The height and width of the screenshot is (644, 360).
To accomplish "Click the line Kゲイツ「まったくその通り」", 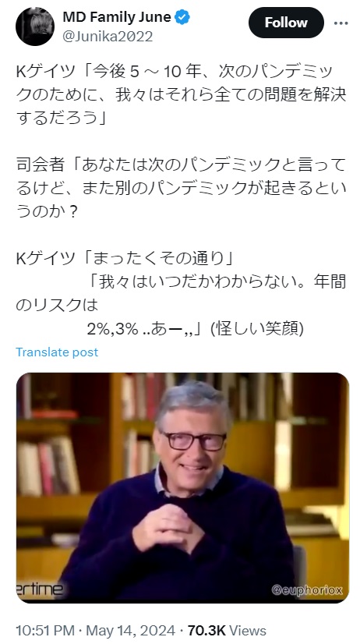I will (125, 258).
